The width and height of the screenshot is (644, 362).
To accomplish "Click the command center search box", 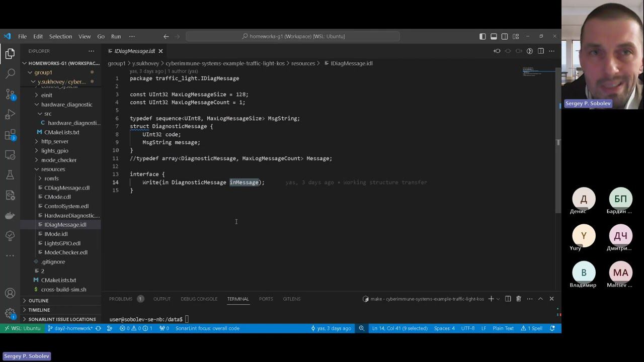I will click(x=293, y=36).
